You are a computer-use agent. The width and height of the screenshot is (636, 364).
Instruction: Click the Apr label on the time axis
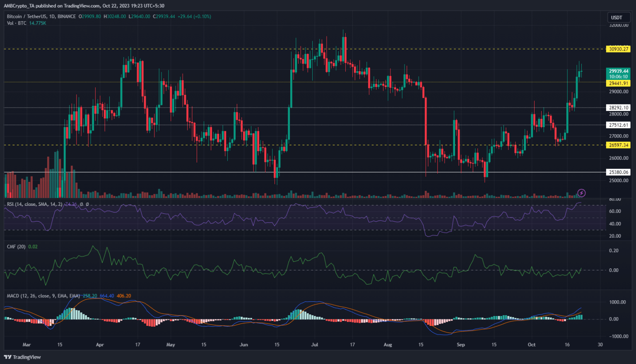pyautogui.click(x=99, y=345)
